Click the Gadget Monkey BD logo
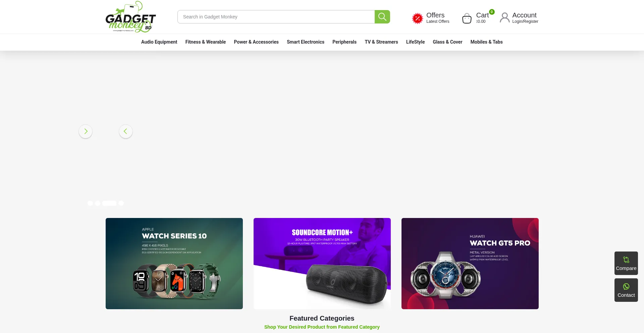 pyautogui.click(x=130, y=17)
